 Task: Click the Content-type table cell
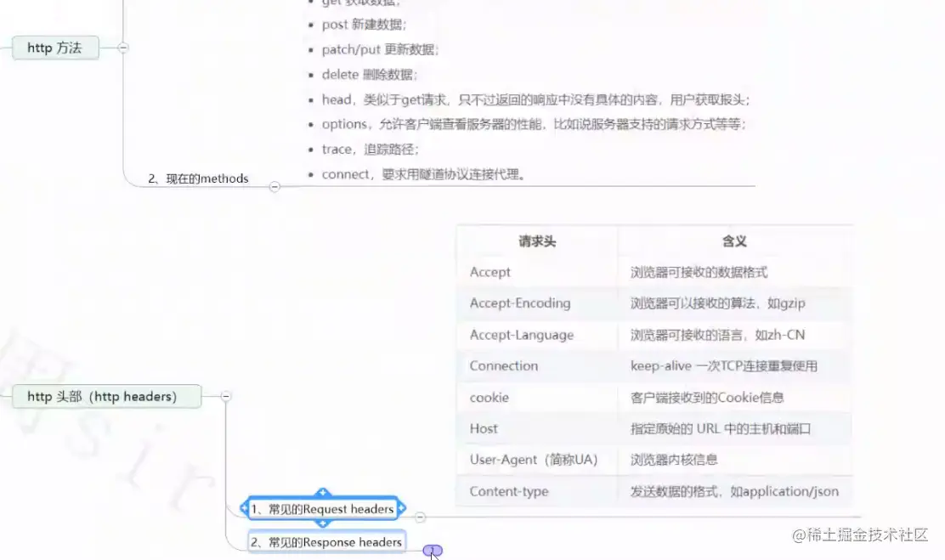[x=537, y=491]
